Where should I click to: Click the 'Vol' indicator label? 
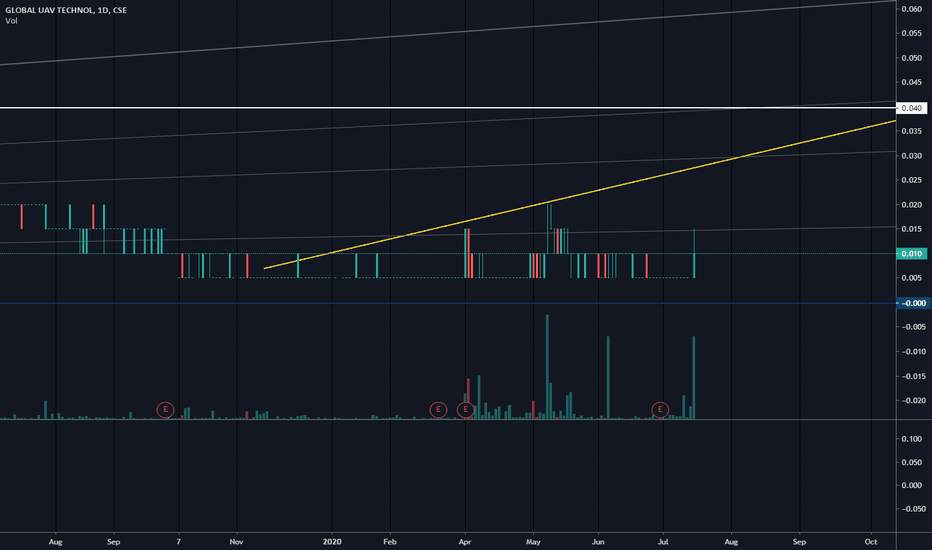(x=11, y=21)
